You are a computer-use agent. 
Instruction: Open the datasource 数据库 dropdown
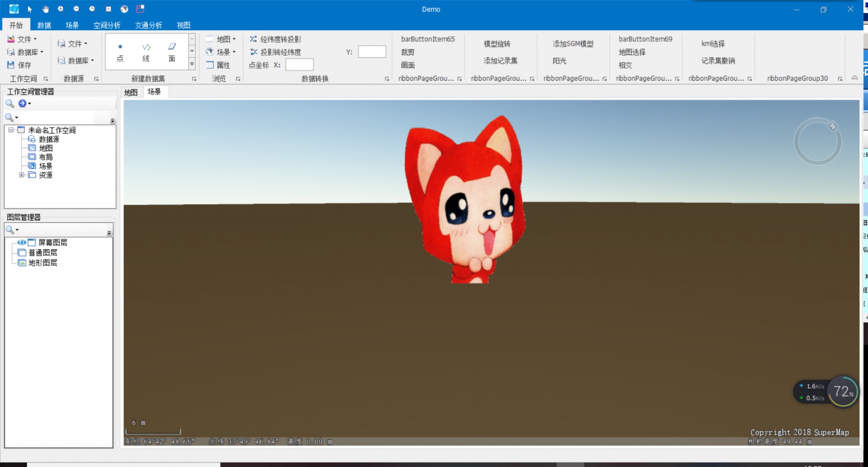76,60
